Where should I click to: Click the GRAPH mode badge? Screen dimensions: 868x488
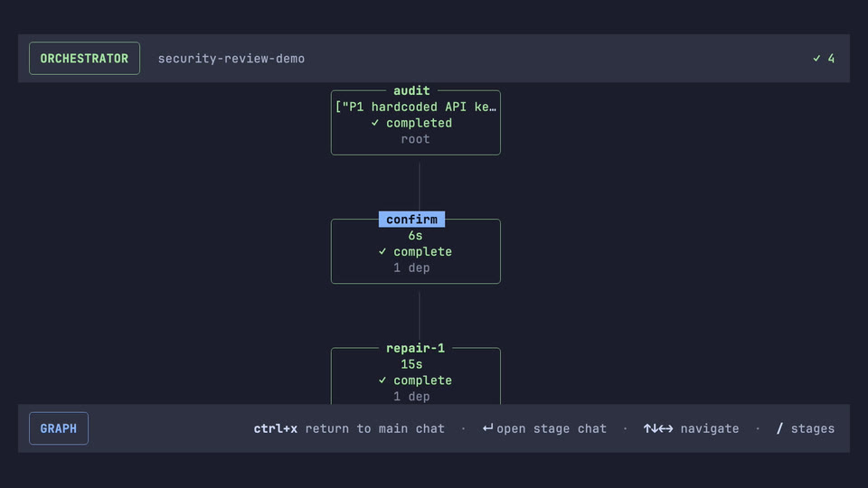pyautogui.click(x=59, y=428)
